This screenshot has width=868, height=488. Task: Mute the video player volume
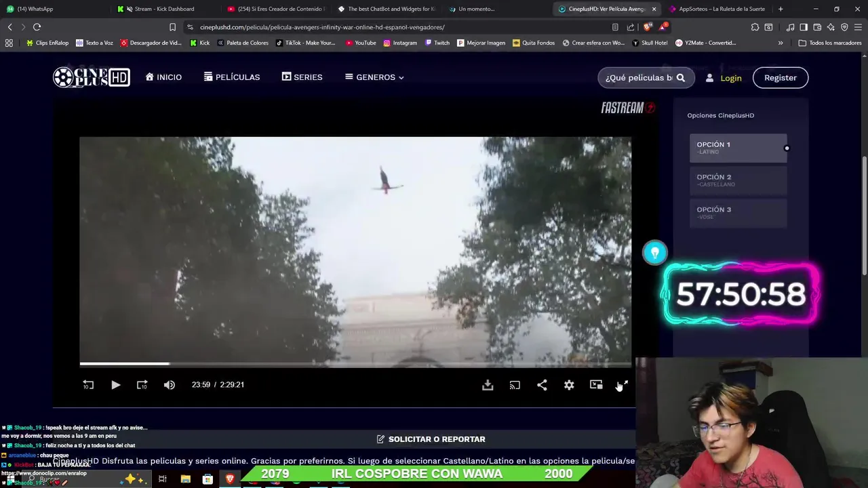click(170, 385)
